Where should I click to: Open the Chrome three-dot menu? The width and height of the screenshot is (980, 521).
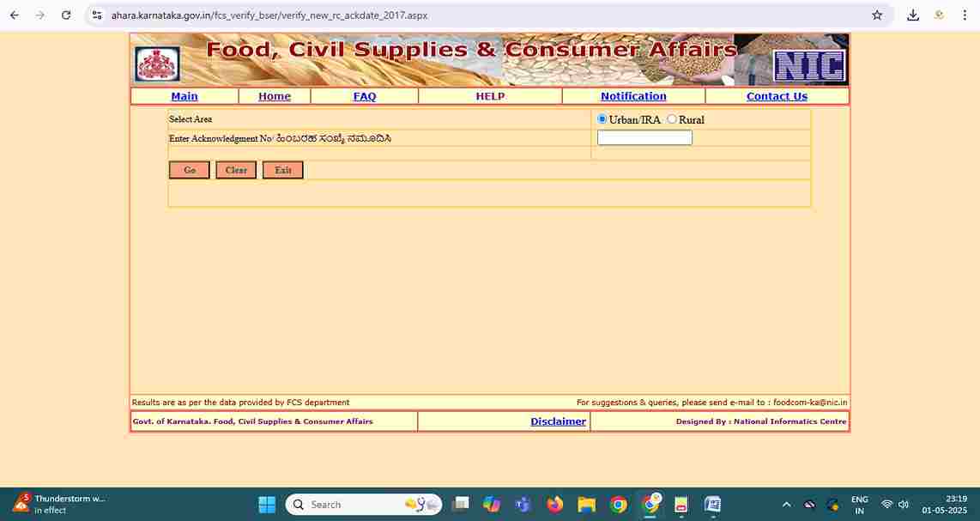[964, 15]
